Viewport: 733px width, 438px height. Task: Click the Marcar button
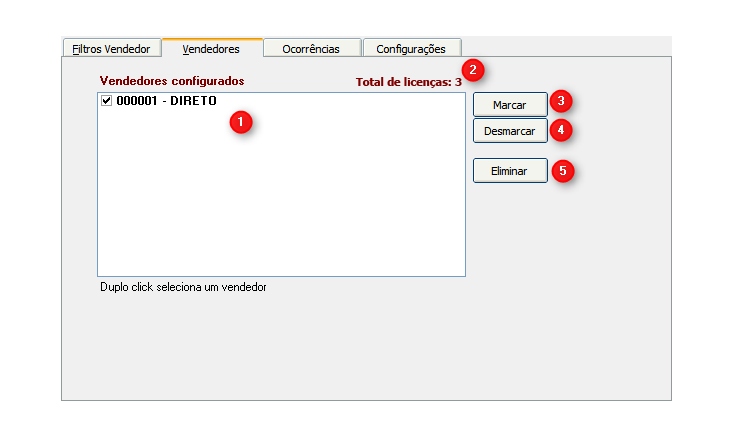coord(510,105)
